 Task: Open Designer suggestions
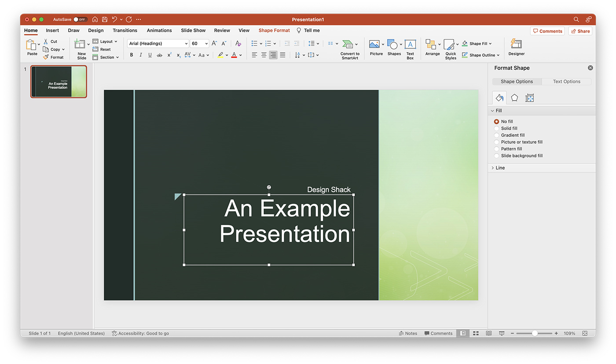(516, 47)
